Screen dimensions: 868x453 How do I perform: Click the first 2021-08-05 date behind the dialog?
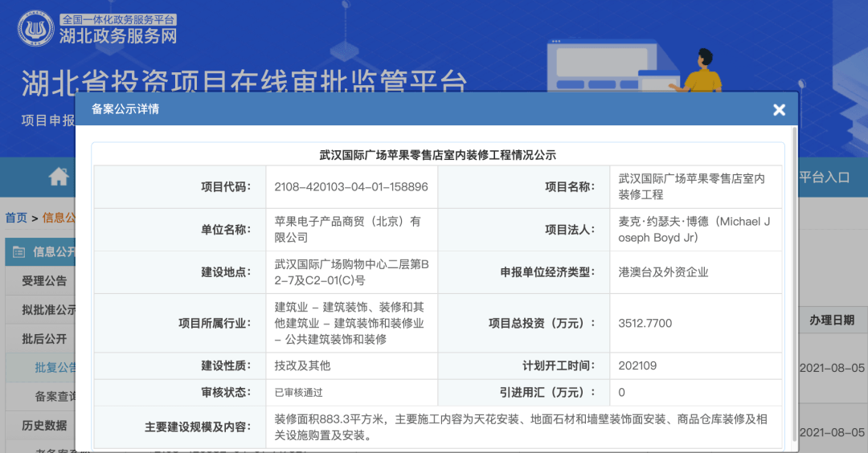[832, 368]
